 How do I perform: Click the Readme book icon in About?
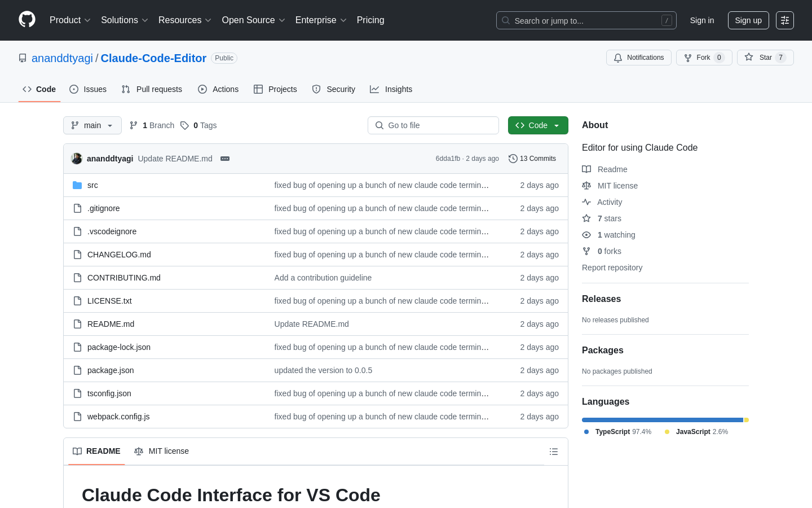[x=586, y=169]
